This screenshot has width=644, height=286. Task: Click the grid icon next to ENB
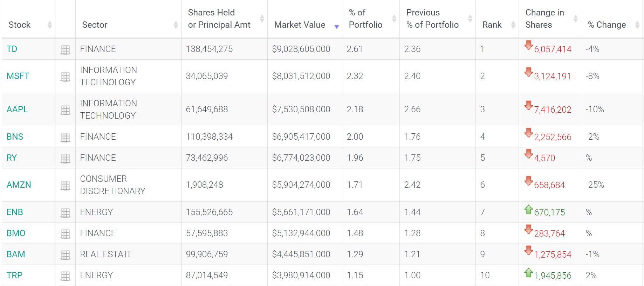(x=65, y=213)
